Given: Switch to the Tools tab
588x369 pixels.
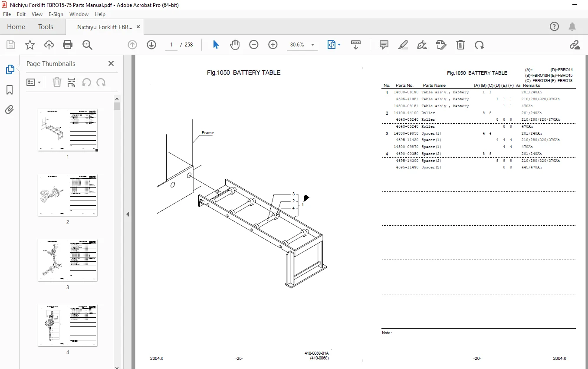Looking at the screenshot, I should (x=46, y=27).
